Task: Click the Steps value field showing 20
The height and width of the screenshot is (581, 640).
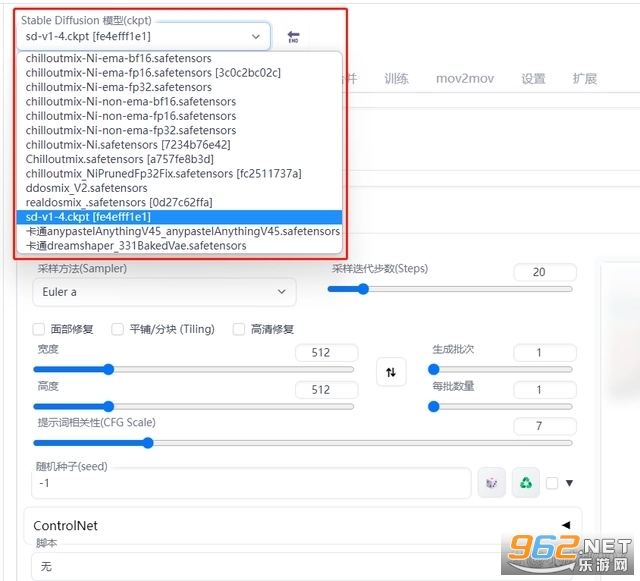Action: [545, 272]
